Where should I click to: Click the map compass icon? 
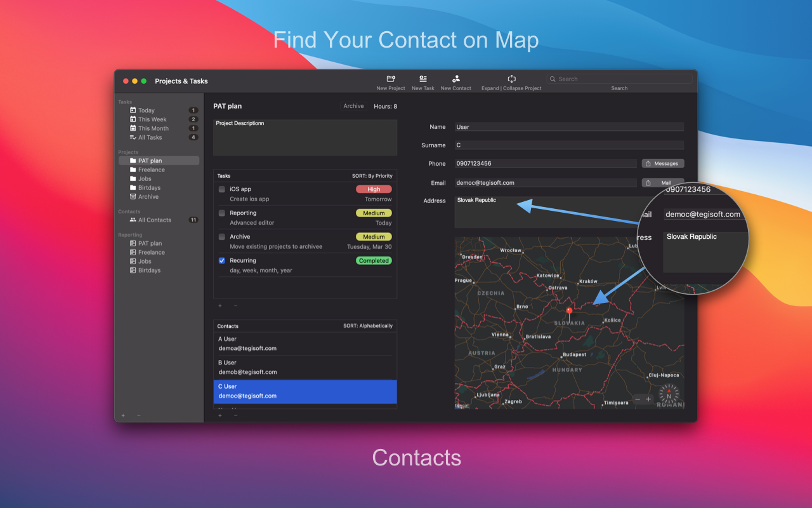pos(669,395)
